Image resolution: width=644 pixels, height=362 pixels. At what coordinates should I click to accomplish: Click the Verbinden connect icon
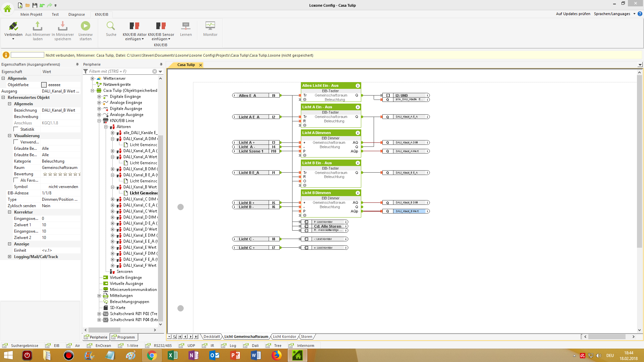13,26
